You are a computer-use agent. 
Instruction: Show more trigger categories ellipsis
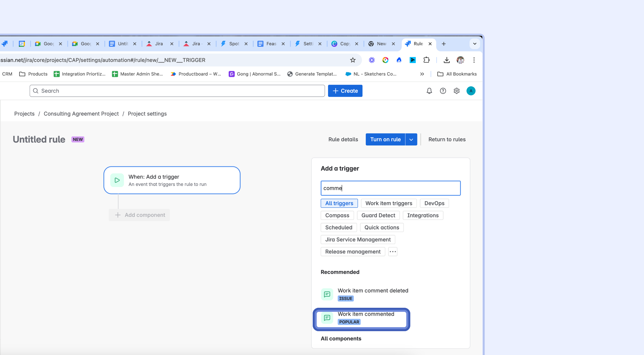coord(392,251)
